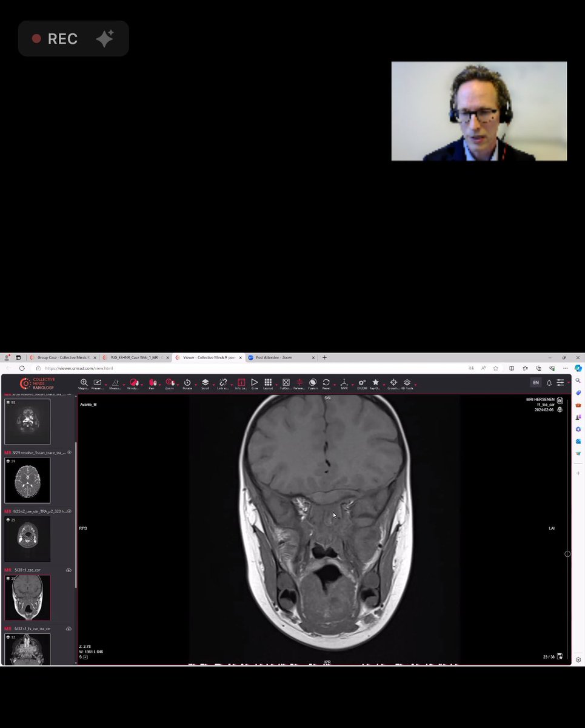Select the Viewer - Collective Minds tab
Image resolution: width=585 pixels, height=728 pixels.
click(209, 357)
